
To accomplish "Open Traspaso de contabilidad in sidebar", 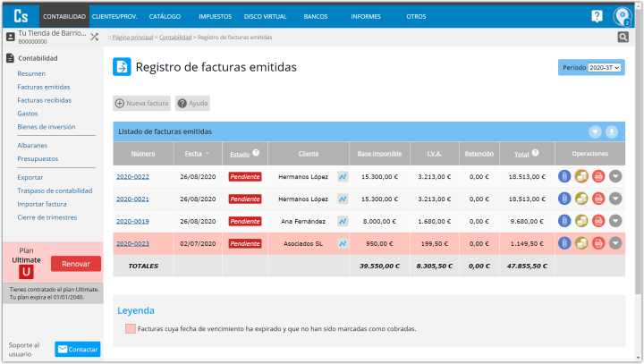I will pos(55,190).
